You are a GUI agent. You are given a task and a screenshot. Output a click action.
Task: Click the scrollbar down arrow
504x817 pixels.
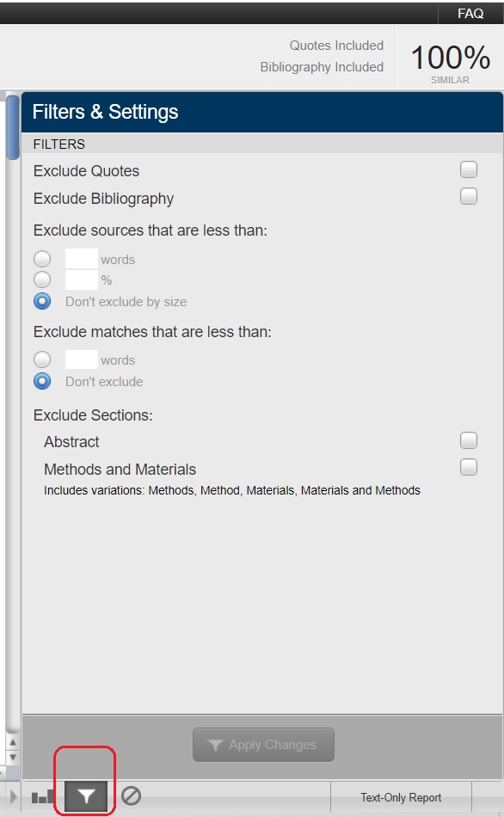coord(13,757)
